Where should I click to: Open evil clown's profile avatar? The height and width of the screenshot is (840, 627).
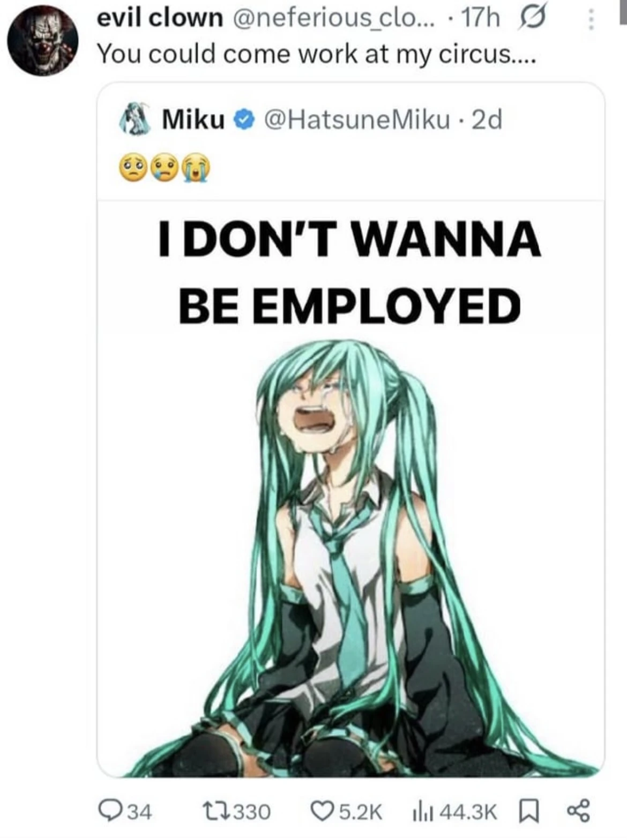tap(43, 39)
